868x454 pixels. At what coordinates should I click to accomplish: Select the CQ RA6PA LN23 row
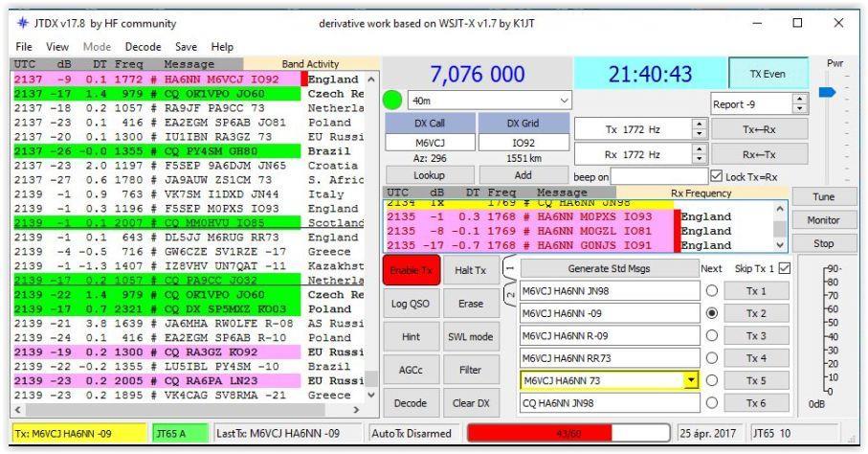click(x=189, y=381)
